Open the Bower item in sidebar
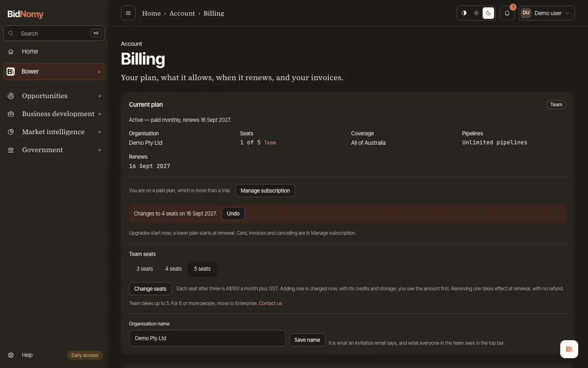 coord(54,72)
